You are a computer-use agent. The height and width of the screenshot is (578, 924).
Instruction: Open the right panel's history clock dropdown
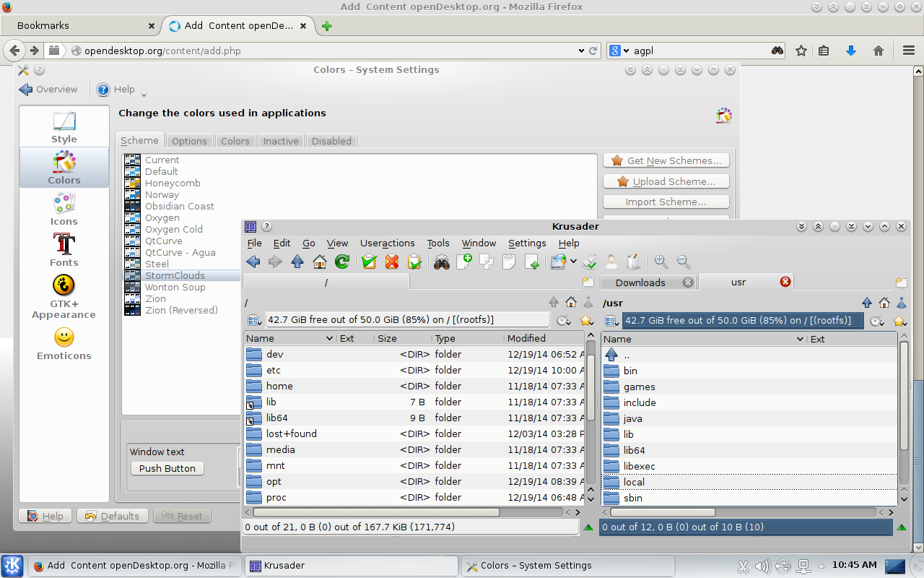click(877, 321)
